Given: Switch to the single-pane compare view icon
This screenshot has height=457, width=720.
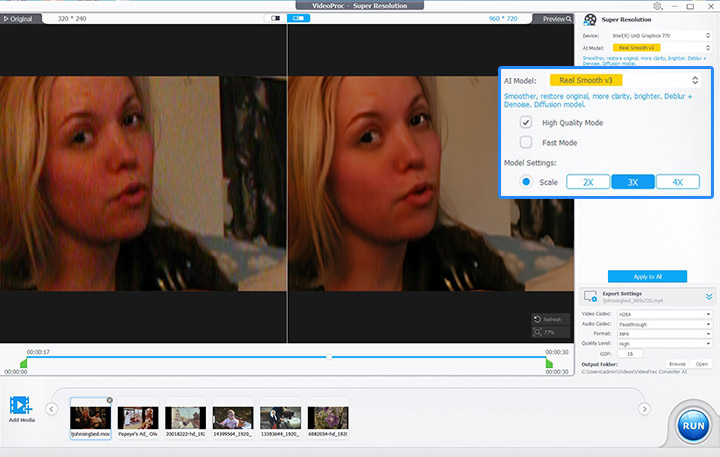Looking at the screenshot, I should pyautogui.click(x=276, y=18).
